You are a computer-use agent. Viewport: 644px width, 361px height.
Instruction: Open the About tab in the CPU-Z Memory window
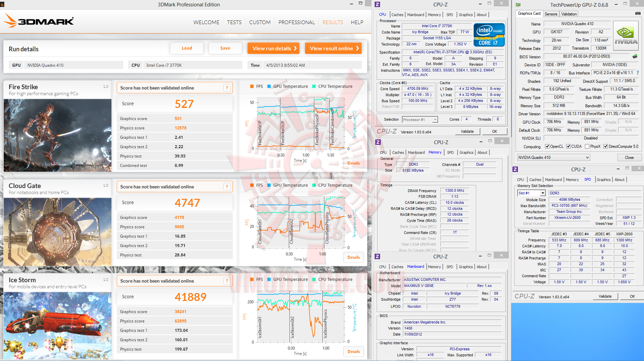point(482,153)
